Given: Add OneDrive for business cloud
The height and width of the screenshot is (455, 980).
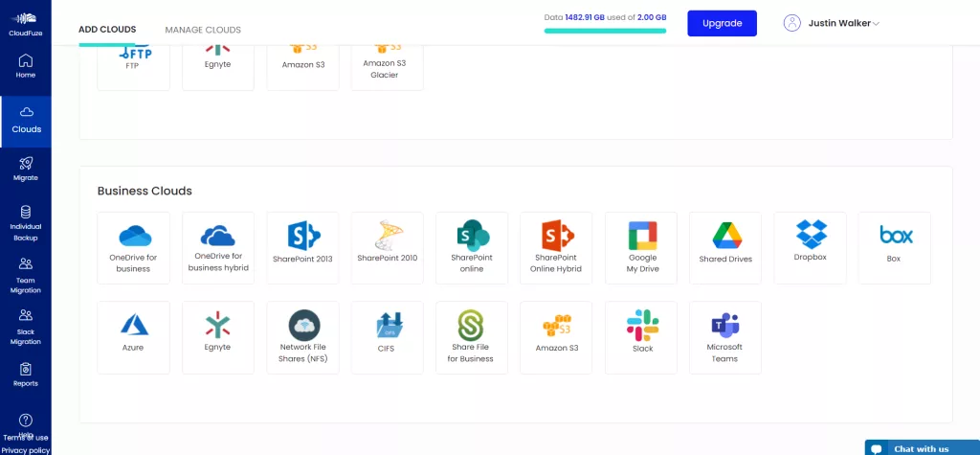Looking at the screenshot, I should [x=133, y=248].
